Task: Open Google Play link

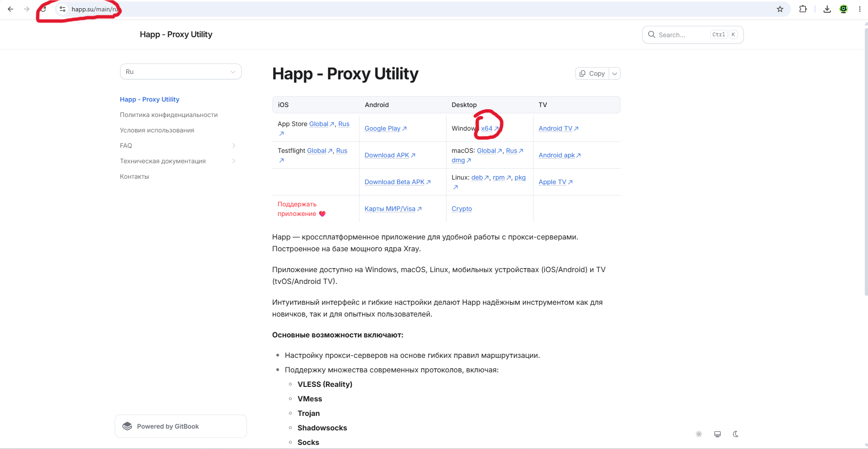Action: point(386,128)
